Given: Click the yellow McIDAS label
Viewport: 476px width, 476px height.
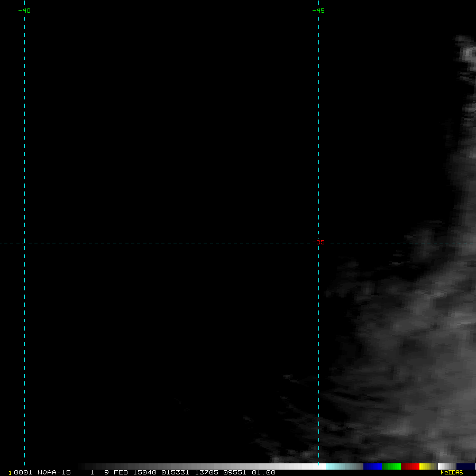Looking at the screenshot, I should click(x=451, y=472).
